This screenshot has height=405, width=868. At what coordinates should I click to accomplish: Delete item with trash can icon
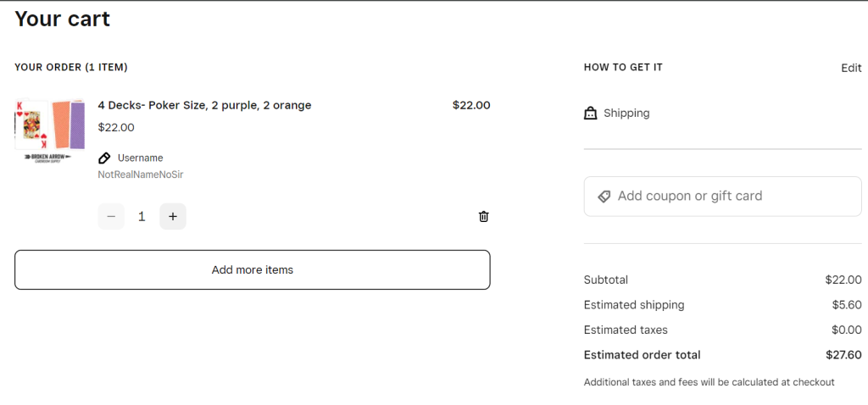pos(483,216)
